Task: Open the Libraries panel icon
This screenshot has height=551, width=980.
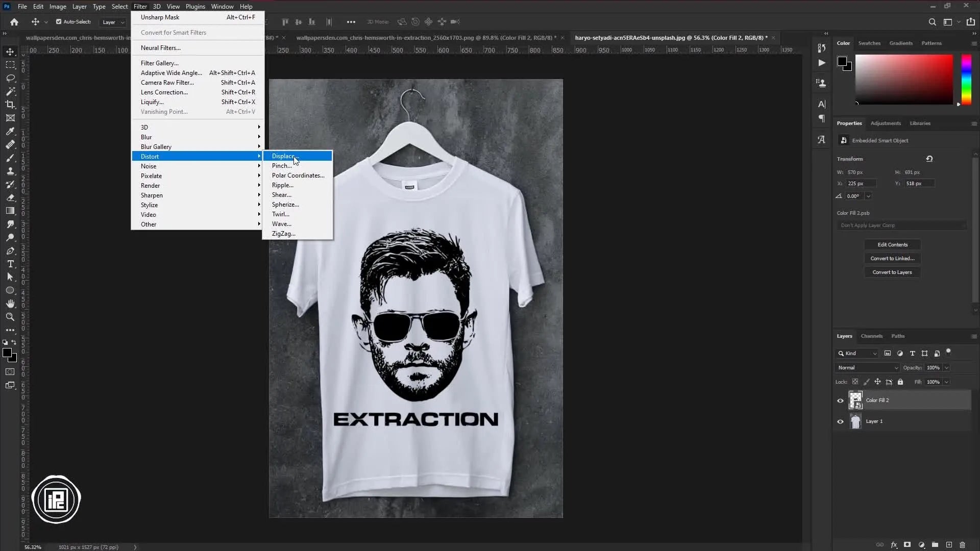Action: pos(920,123)
